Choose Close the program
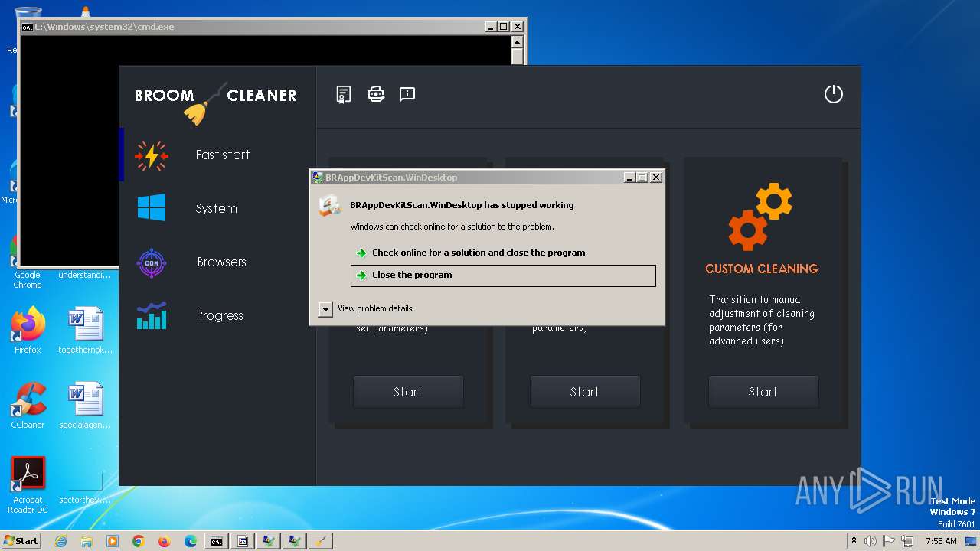Screen dimensions: 980x551 [503, 275]
